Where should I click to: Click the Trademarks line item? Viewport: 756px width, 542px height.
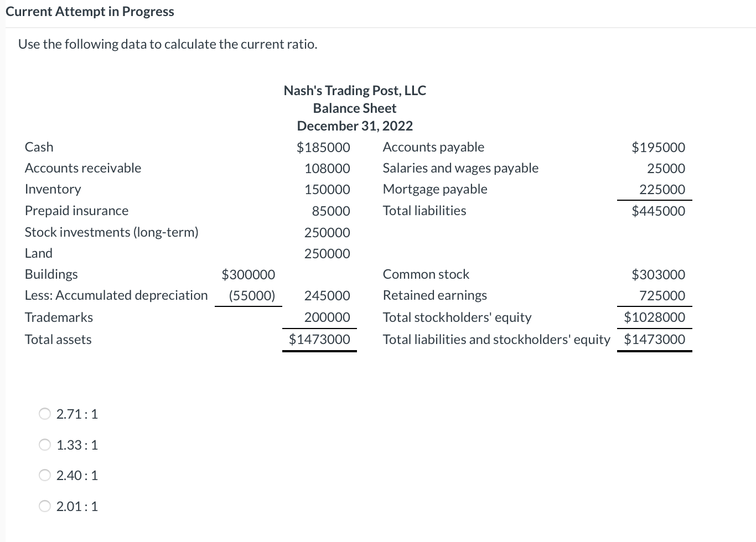point(58,317)
